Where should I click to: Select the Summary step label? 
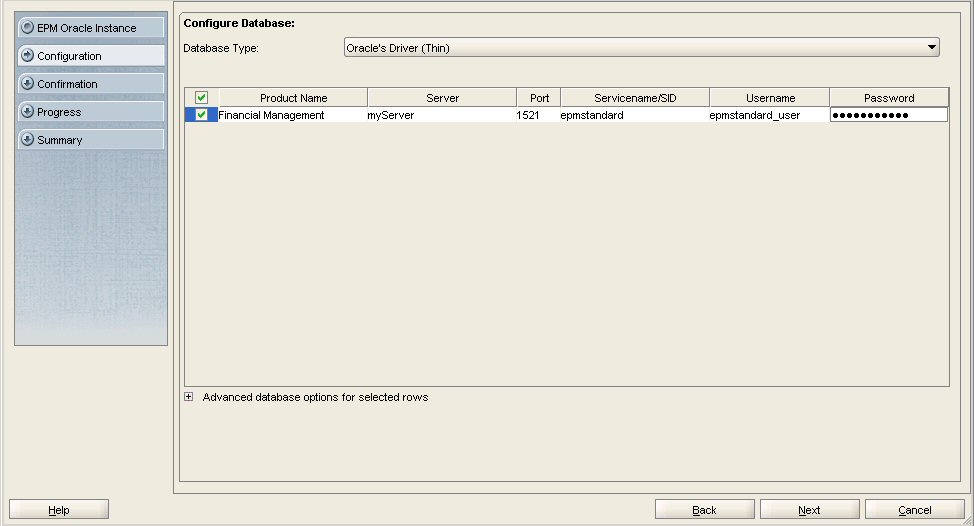point(60,140)
